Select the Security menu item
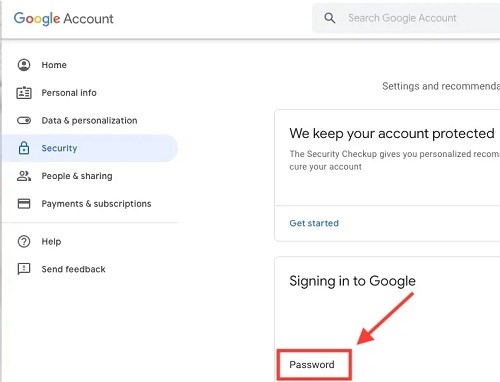This screenshot has height=382, width=500. point(90,148)
